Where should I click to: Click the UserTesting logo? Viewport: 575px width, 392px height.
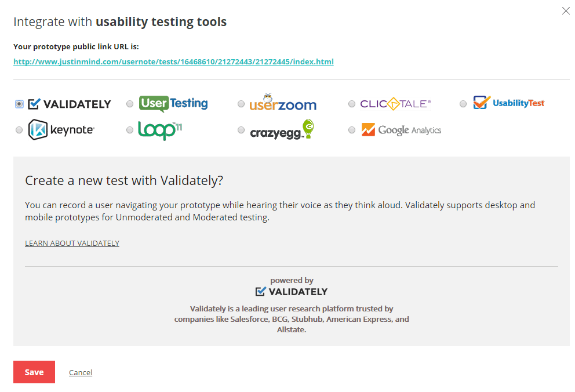pos(173,103)
